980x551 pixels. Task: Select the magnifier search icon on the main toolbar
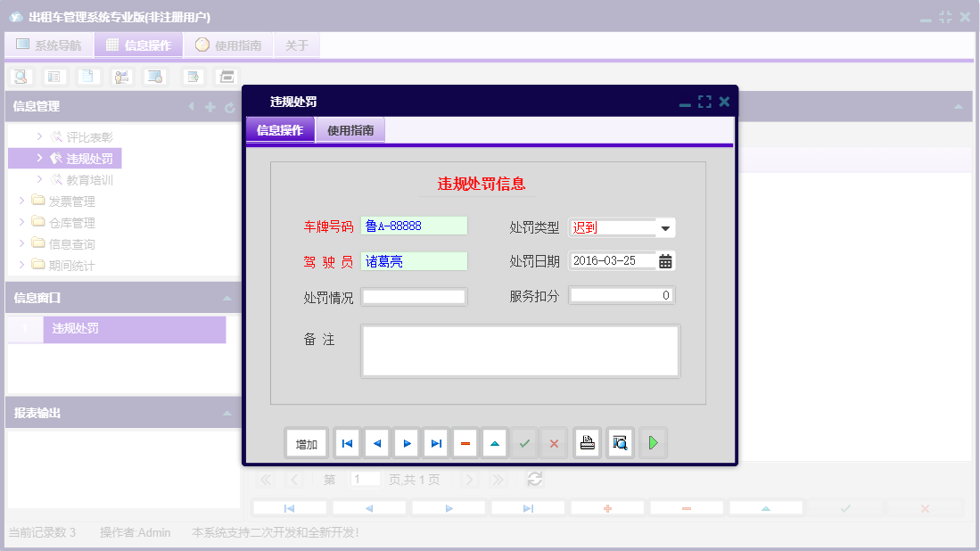click(20, 77)
